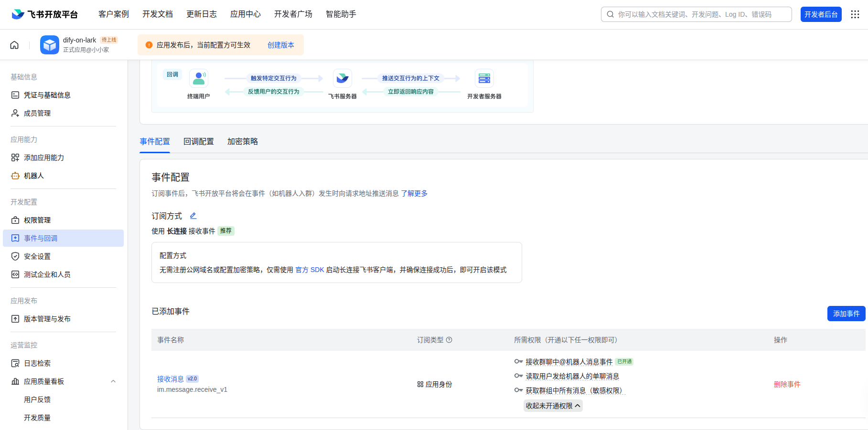Switch to the 加密策略 tab
The width and height of the screenshot is (868, 430).
242,141
